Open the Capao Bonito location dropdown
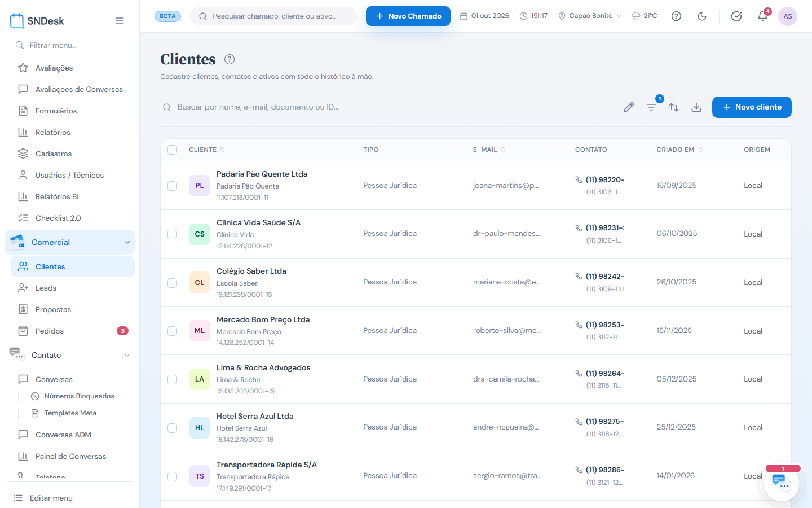 (590, 16)
